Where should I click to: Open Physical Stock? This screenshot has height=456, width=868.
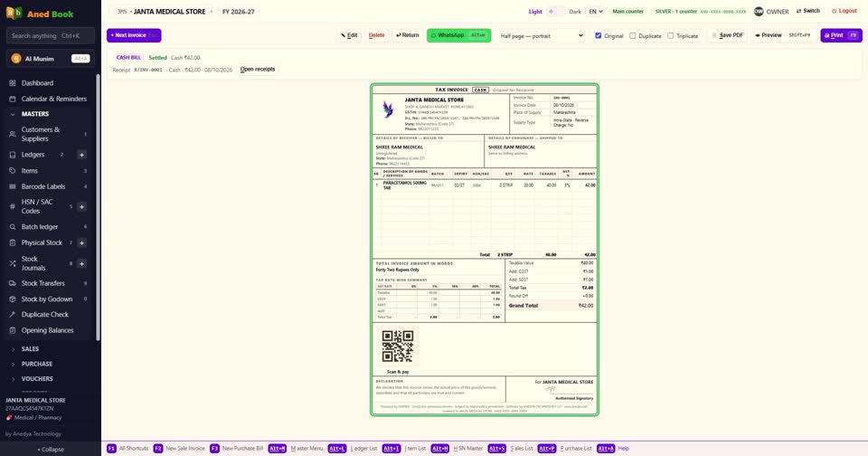pos(42,242)
